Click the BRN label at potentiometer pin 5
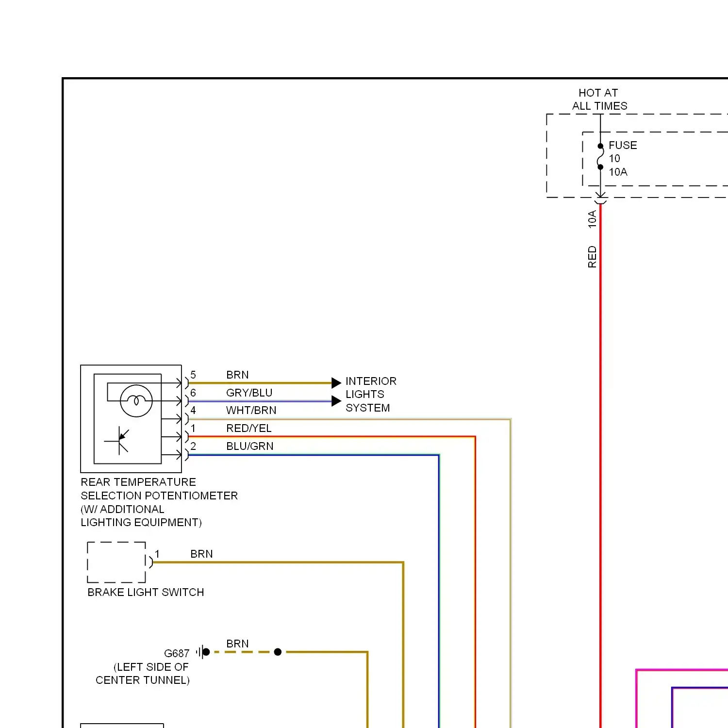This screenshot has width=728, height=728. pyautogui.click(x=237, y=375)
